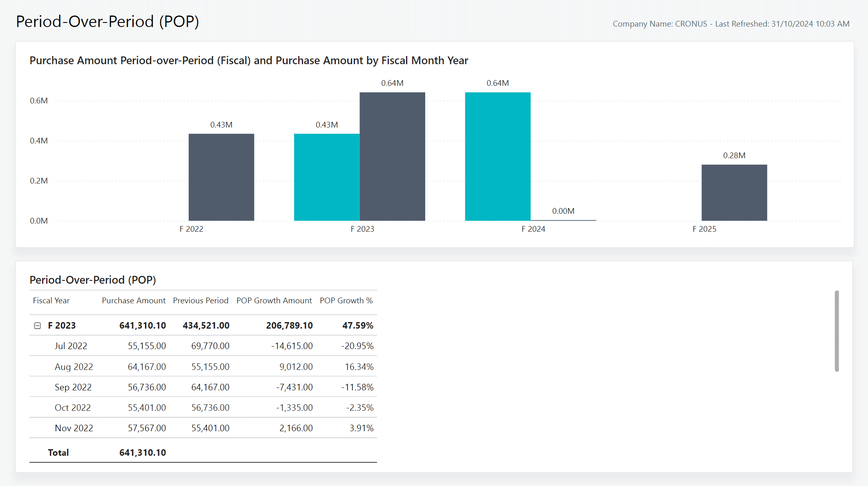Click the chart title text
868x486 pixels.
pos(249,60)
